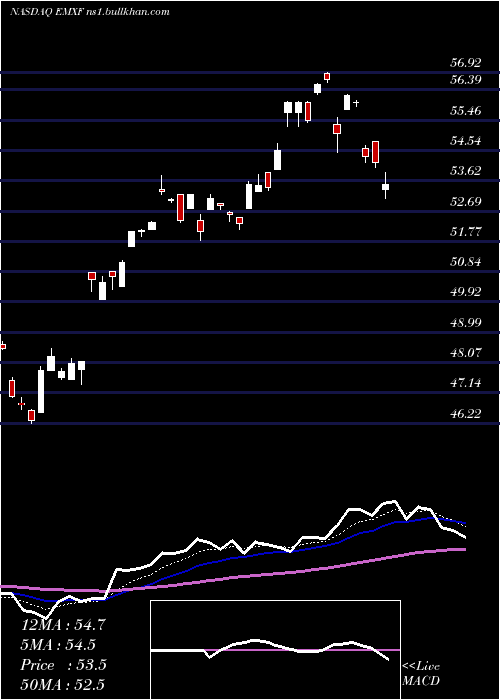Select the 48.07 price axis label
The height and width of the screenshot is (700, 500).
click(465, 353)
